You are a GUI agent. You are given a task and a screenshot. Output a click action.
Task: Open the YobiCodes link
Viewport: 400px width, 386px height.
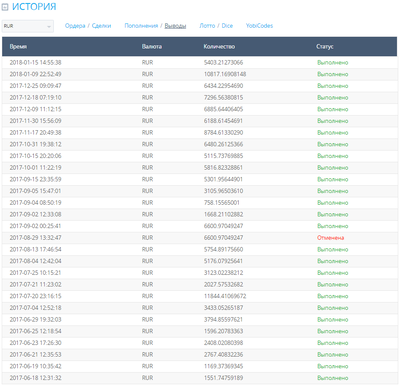tap(259, 26)
